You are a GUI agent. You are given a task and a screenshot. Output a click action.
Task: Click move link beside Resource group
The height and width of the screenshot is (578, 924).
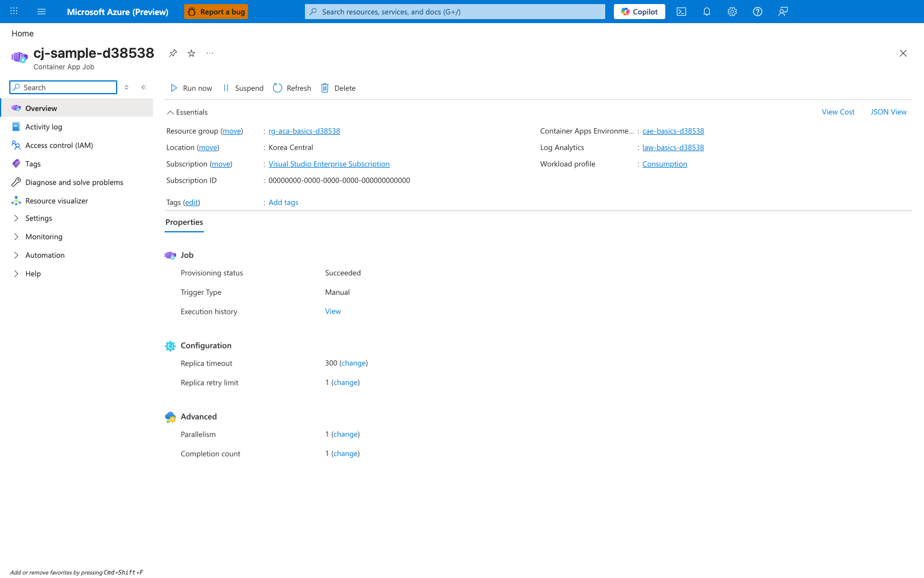point(232,131)
